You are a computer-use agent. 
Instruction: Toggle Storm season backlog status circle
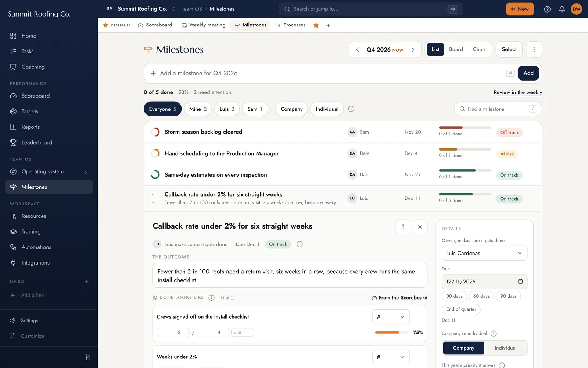pyautogui.click(x=155, y=132)
